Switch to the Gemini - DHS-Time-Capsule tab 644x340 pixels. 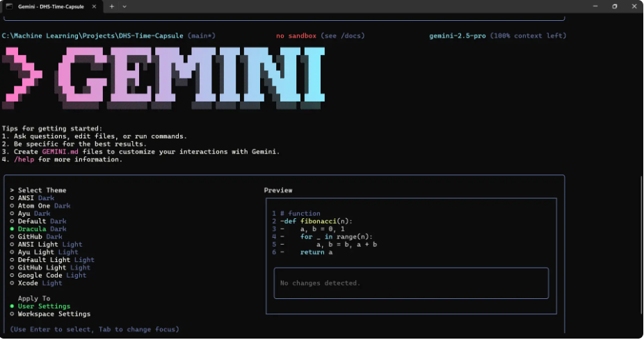tap(51, 6)
